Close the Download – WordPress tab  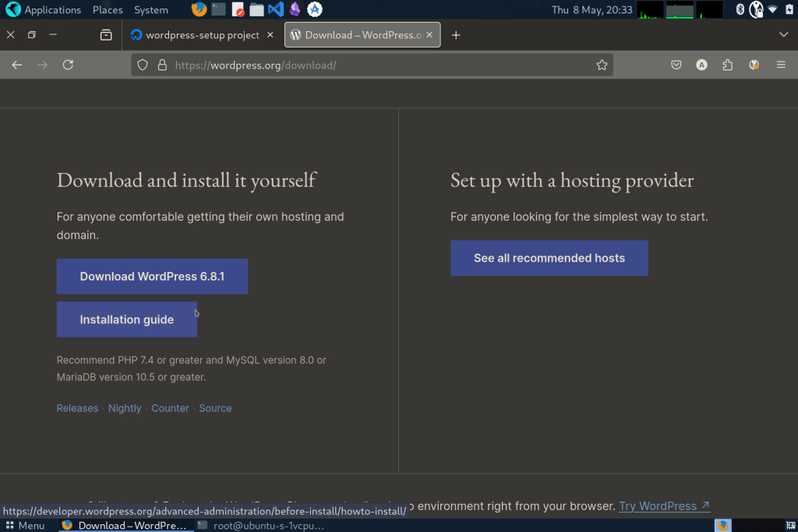click(429, 34)
